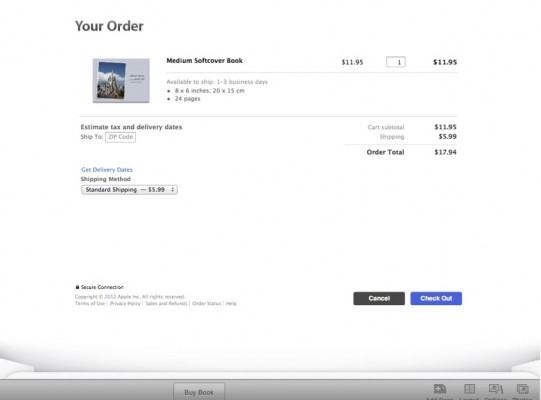
Task: Click the Cancel button
Action: coord(379,299)
